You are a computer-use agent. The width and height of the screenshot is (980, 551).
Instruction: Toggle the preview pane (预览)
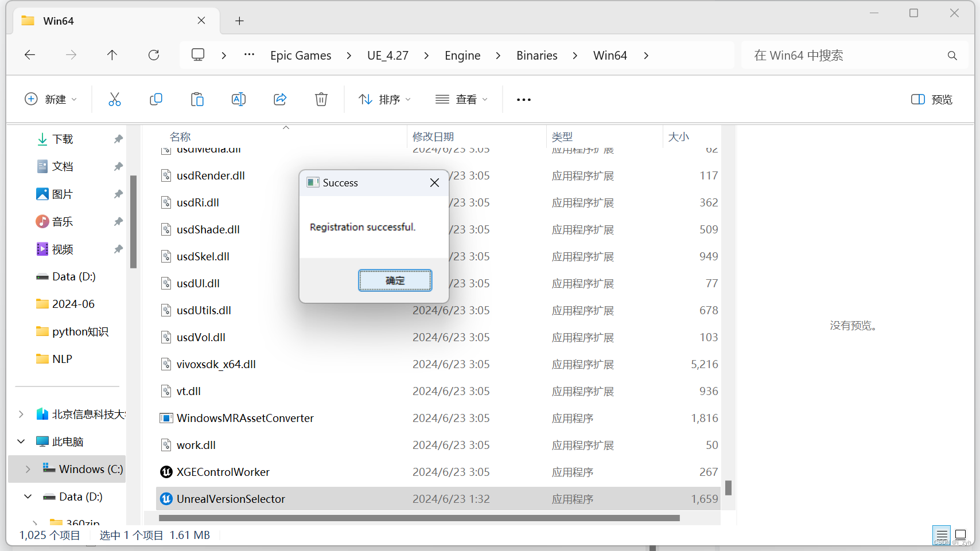(x=932, y=99)
